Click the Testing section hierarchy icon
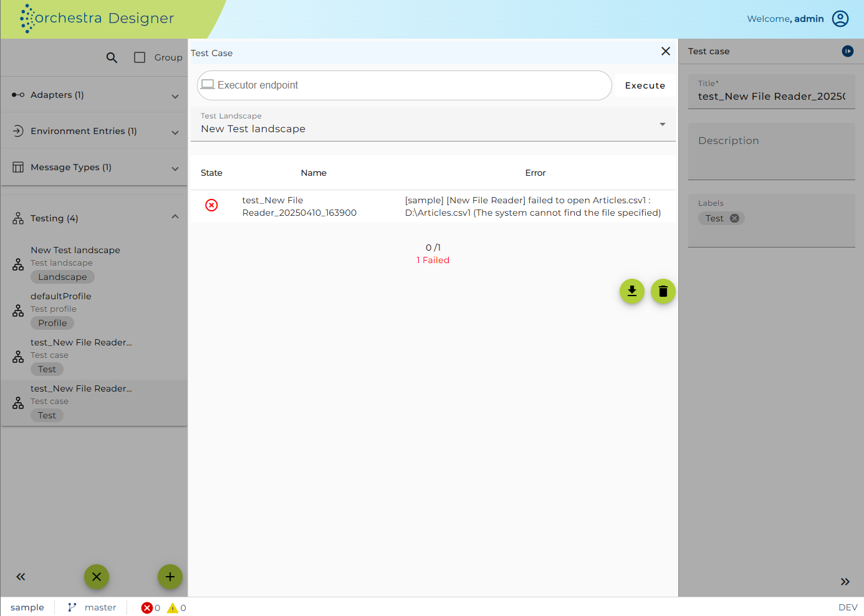This screenshot has width=864, height=616. tap(18, 218)
